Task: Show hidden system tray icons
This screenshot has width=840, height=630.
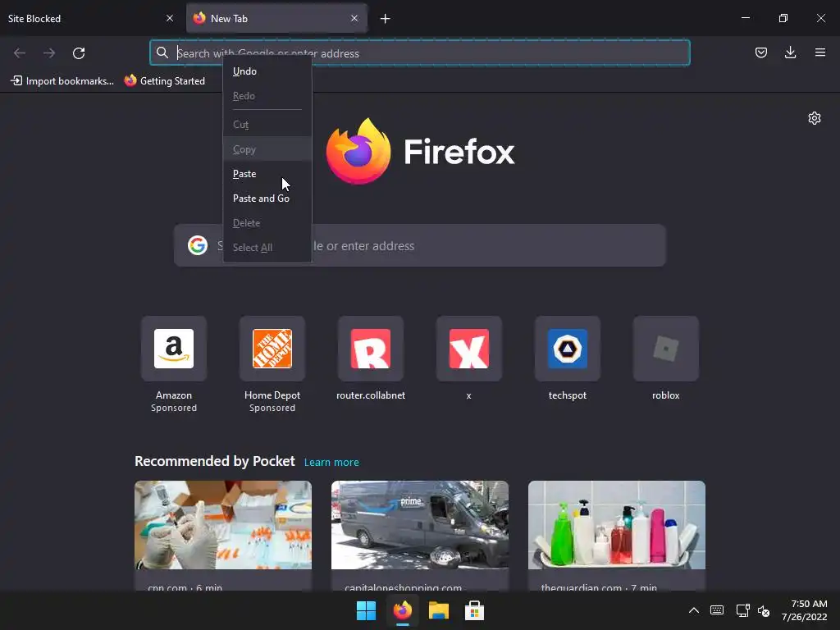Action: coord(694,610)
